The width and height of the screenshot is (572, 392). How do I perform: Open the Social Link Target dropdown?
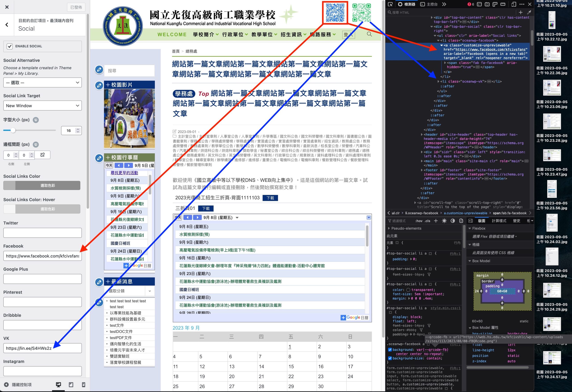click(x=42, y=106)
